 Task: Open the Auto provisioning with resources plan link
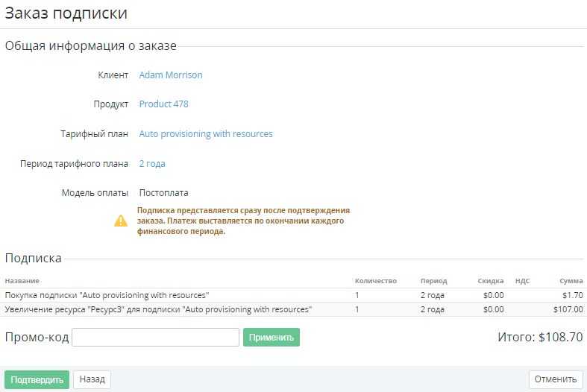(206, 134)
